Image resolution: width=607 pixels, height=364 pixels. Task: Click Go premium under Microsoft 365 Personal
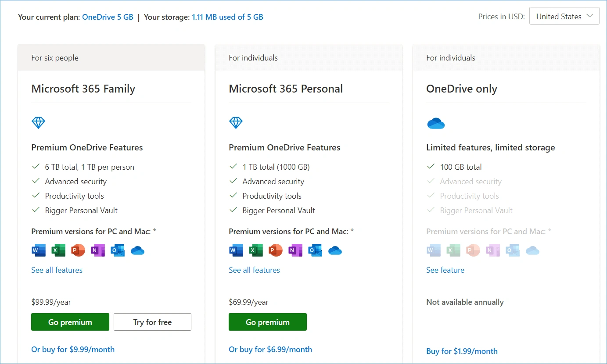click(267, 321)
